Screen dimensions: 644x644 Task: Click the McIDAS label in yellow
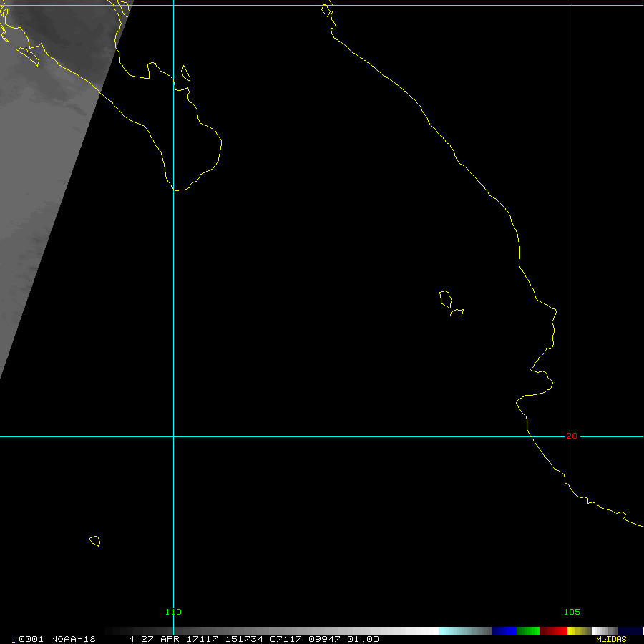click(610, 639)
